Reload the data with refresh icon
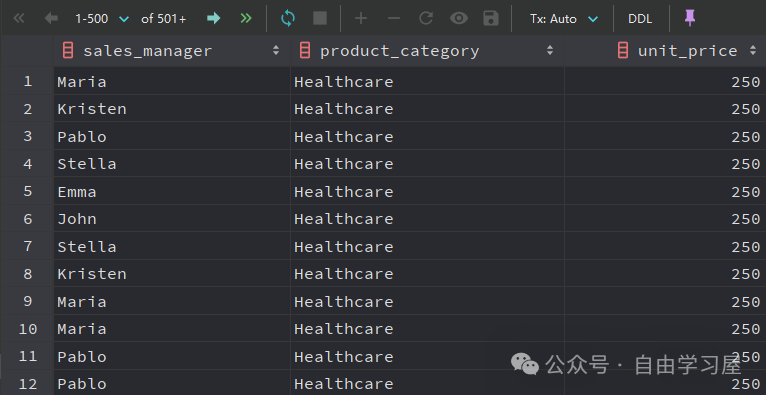Screen dimensions: 766x395 click(x=288, y=19)
